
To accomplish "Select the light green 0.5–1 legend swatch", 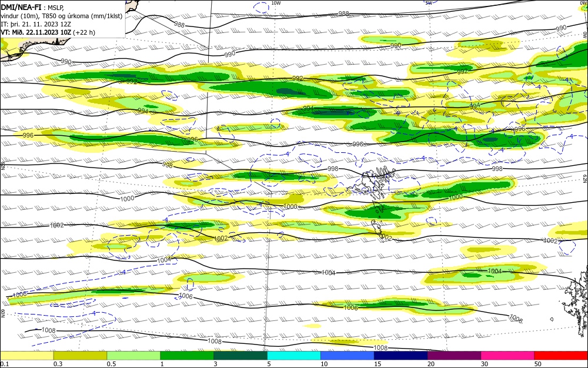I will point(133,355).
